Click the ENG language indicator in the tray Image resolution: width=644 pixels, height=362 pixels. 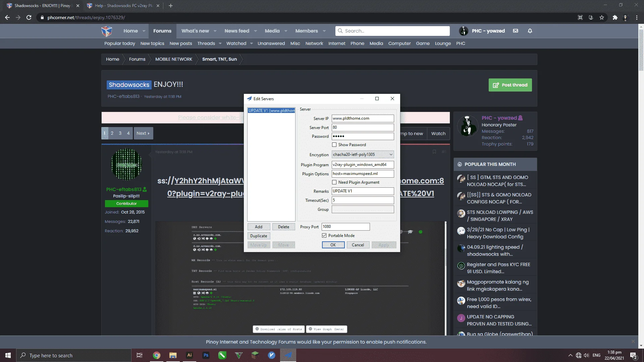pyautogui.click(x=596, y=355)
